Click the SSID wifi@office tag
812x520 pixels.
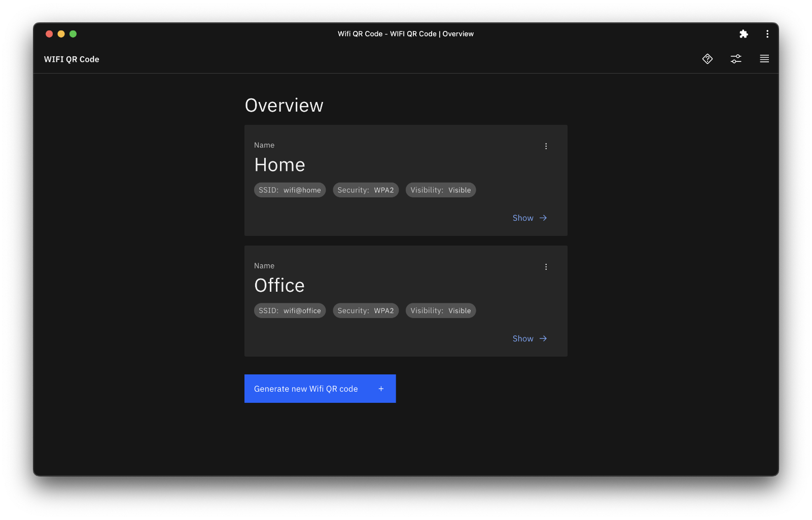tap(290, 311)
